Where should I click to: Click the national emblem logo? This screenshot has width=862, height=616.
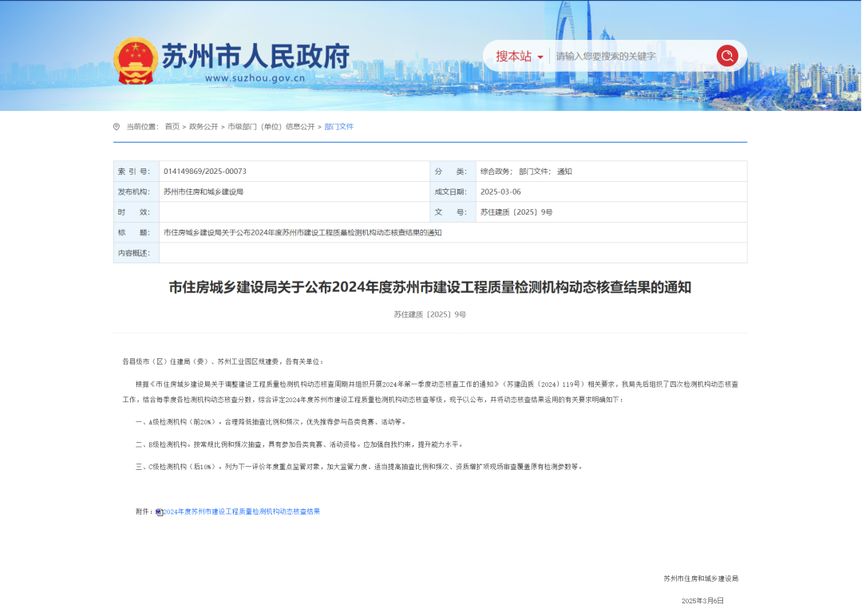point(135,61)
